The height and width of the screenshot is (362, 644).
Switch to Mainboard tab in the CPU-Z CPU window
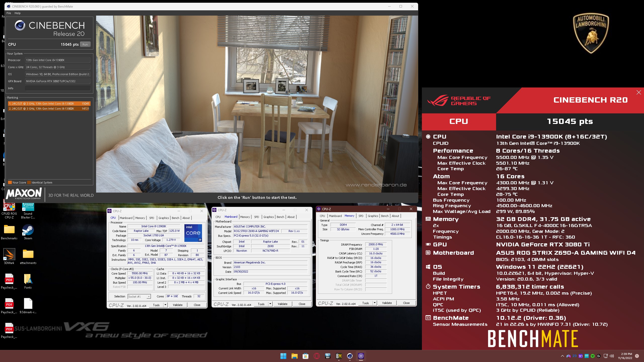click(x=126, y=218)
